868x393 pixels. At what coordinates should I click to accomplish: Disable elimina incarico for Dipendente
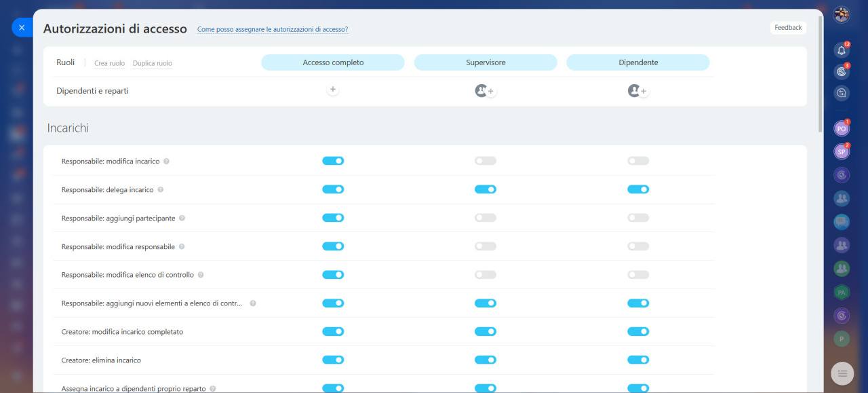pyautogui.click(x=638, y=360)
